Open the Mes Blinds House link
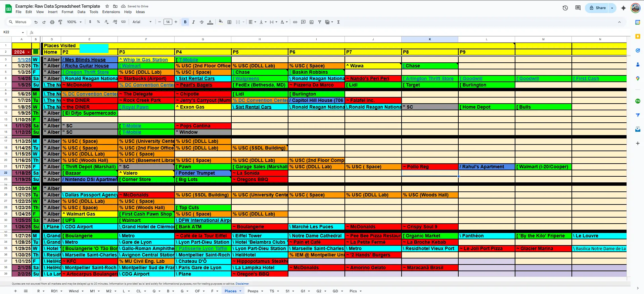This screenshot has height=294, width=644. [x=85, y=60]
